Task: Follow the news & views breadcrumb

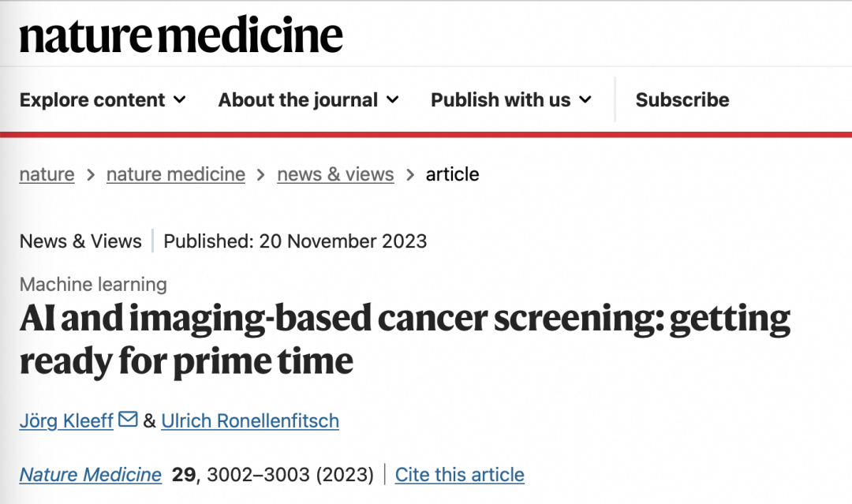Action: point(335,174)
